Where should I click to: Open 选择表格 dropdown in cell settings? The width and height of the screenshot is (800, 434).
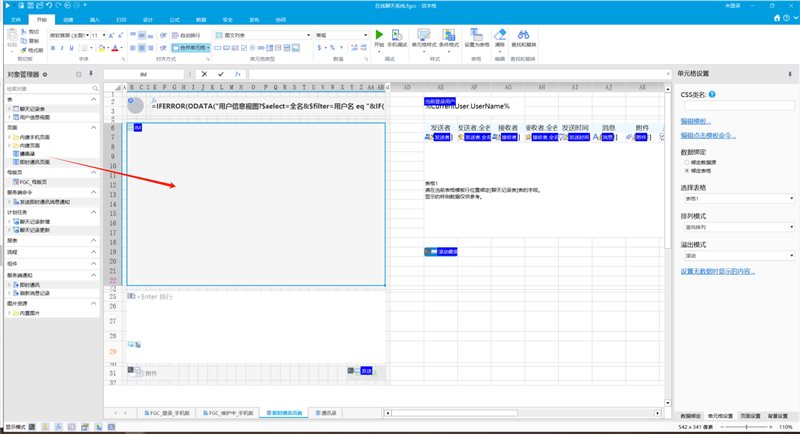tap(739, 198)
